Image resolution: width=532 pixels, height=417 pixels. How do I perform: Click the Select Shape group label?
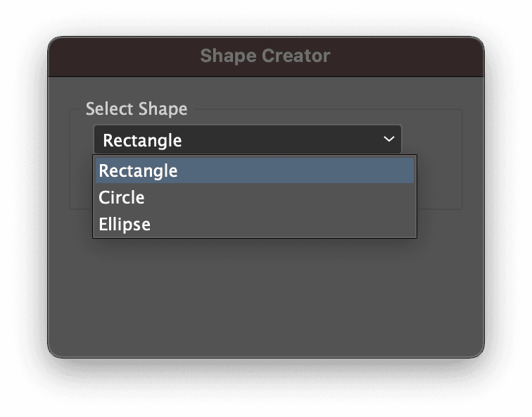137,108
